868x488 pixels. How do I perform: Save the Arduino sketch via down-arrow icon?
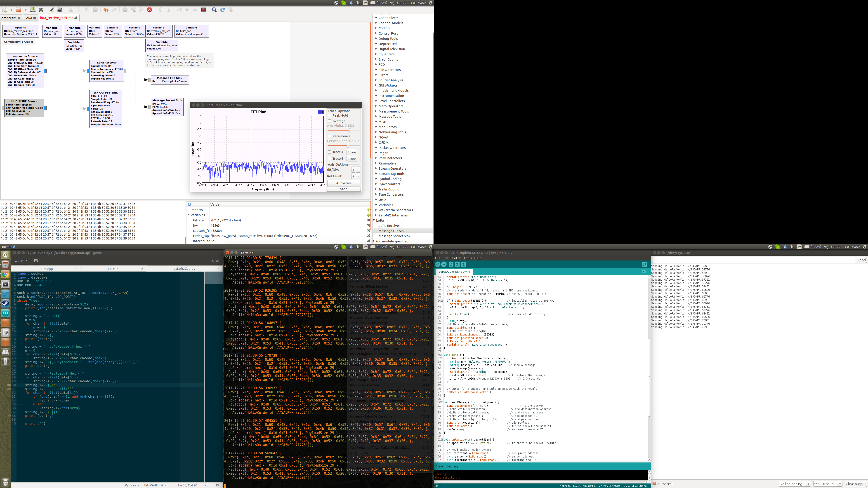463,264
